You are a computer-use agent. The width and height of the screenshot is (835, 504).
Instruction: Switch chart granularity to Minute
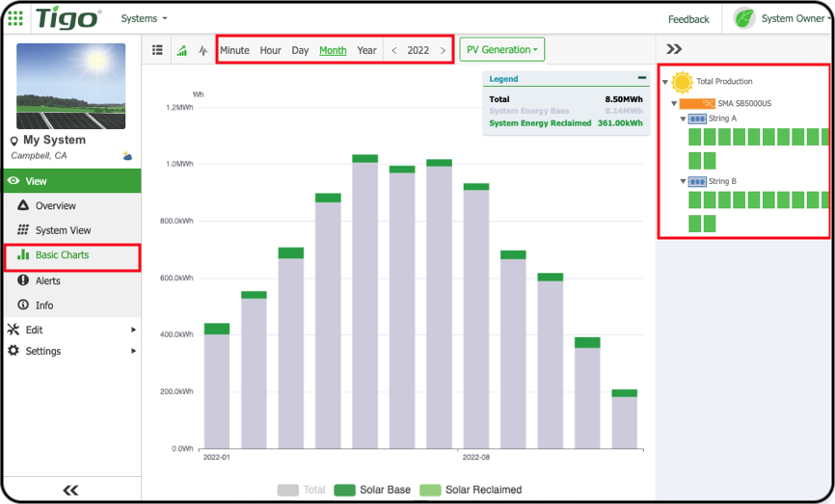(234, 50)
